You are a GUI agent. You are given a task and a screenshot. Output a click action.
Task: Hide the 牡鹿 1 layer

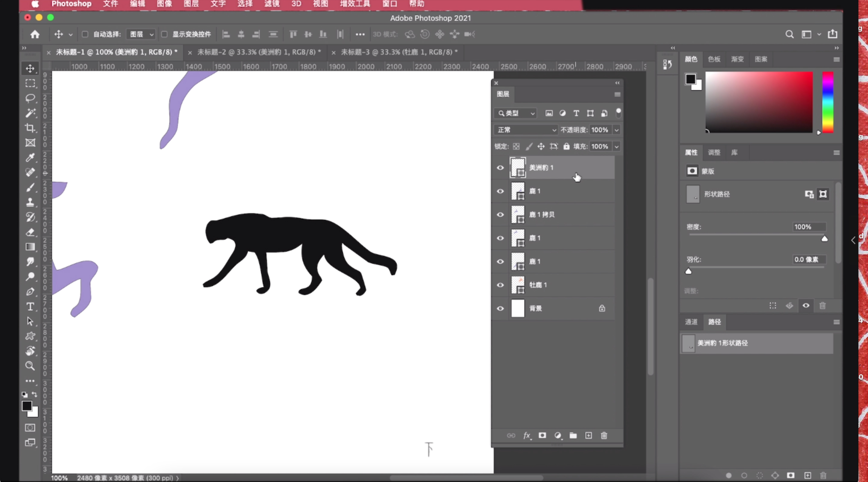(500, 285)
